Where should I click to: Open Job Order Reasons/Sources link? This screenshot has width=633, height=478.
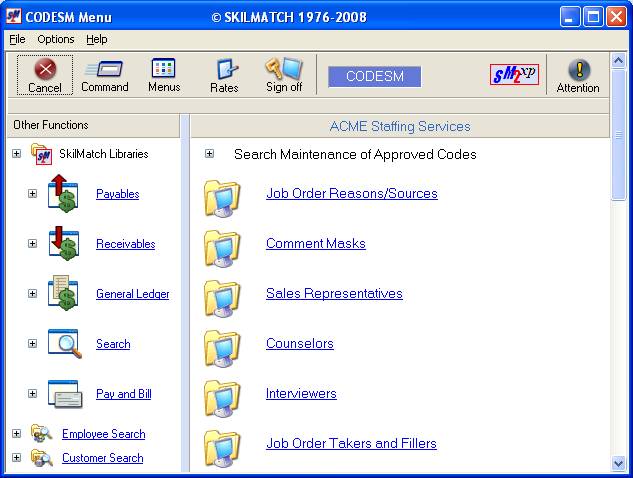[352, 193]
